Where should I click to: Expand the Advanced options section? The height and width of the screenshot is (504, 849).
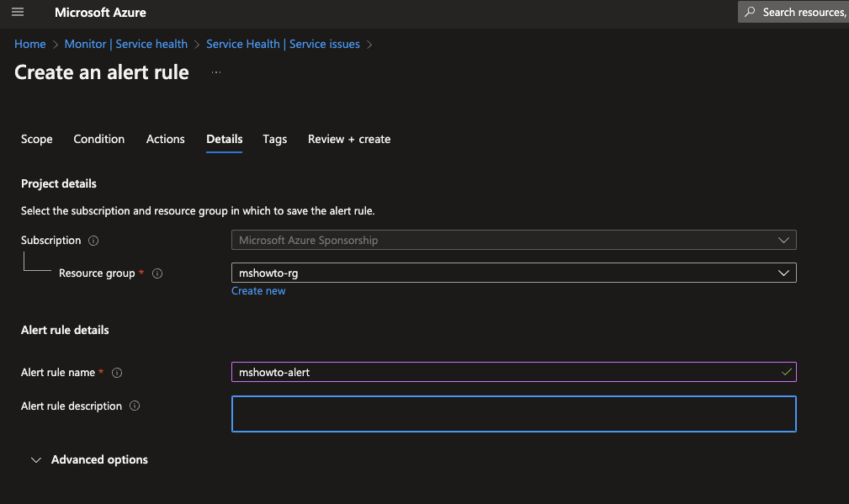pos(89,459)
